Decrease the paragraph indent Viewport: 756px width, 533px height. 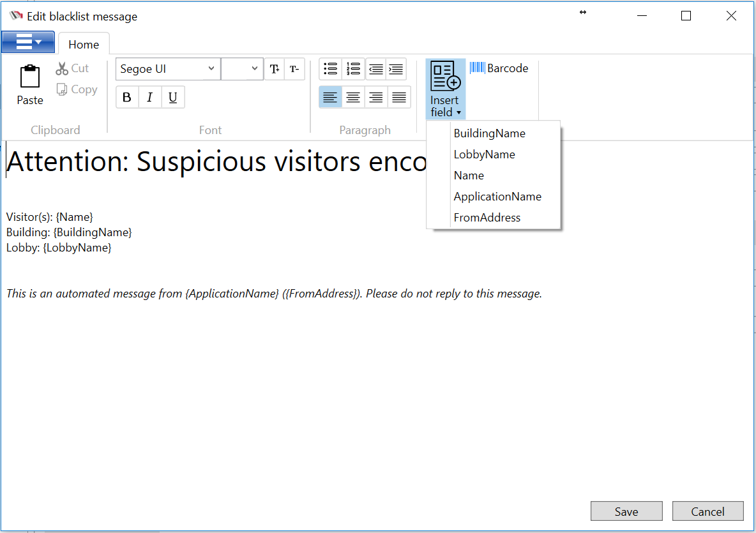pos(376,69)
